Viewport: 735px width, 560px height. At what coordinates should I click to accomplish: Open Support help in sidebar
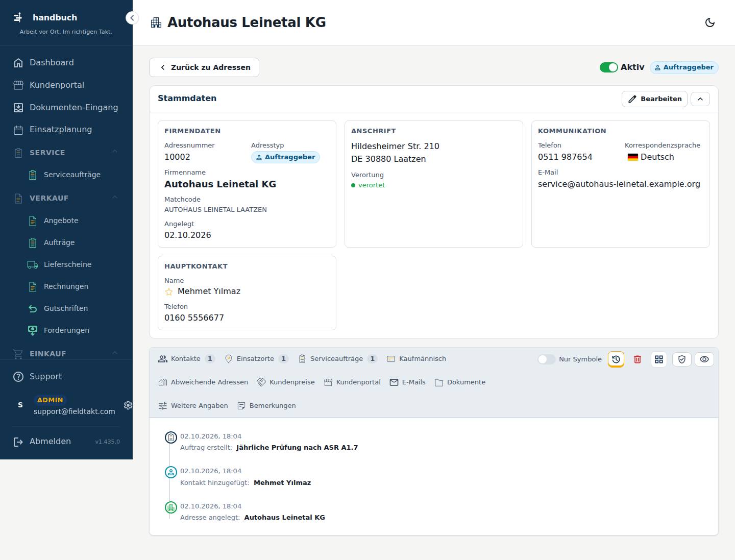pos(66,377)
